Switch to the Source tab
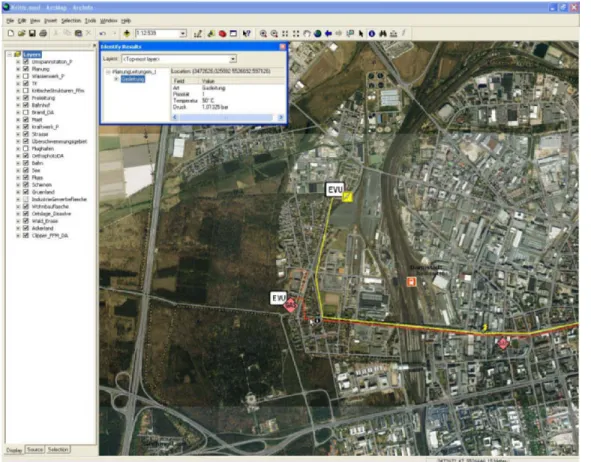Viewport: 591px width, 462px height. (x=35, y=450)
